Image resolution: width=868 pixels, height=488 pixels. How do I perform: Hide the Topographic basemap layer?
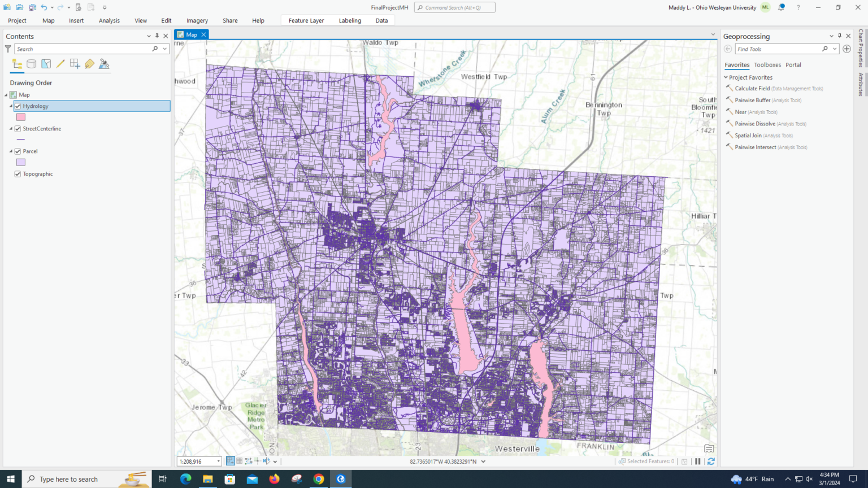coord(18,173)
